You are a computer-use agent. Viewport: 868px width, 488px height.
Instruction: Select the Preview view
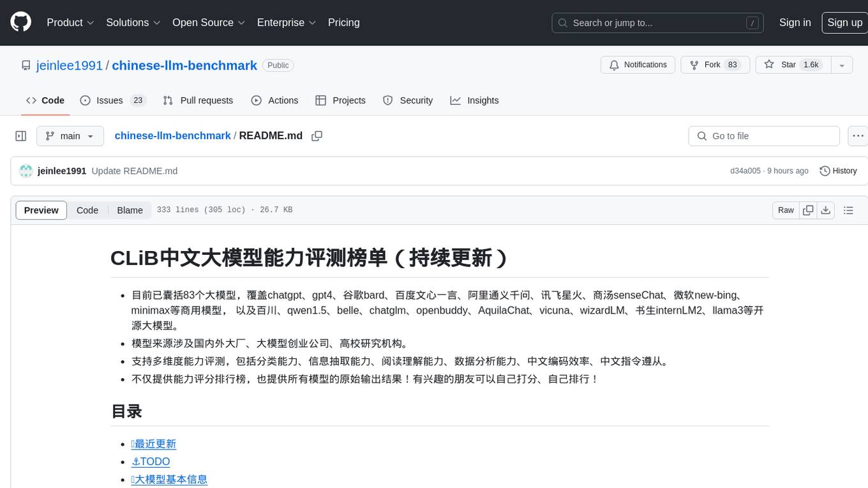[x=41, y=210]
